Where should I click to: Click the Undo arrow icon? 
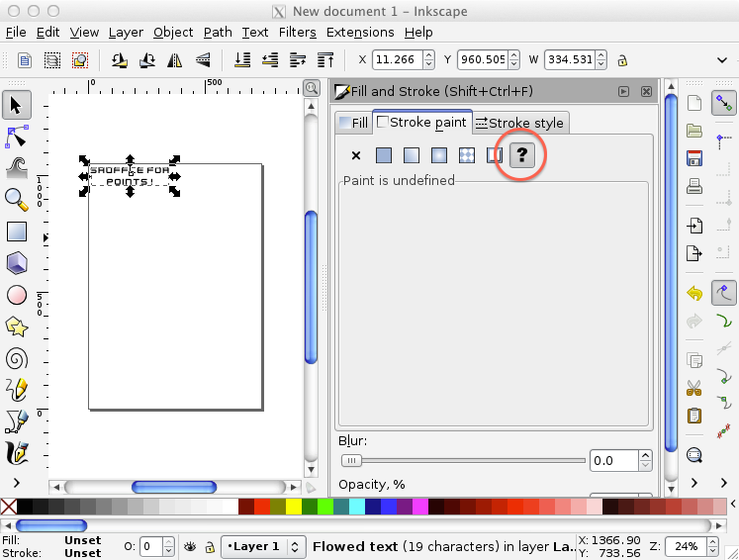pyautogui.click(x=694, y=294)
